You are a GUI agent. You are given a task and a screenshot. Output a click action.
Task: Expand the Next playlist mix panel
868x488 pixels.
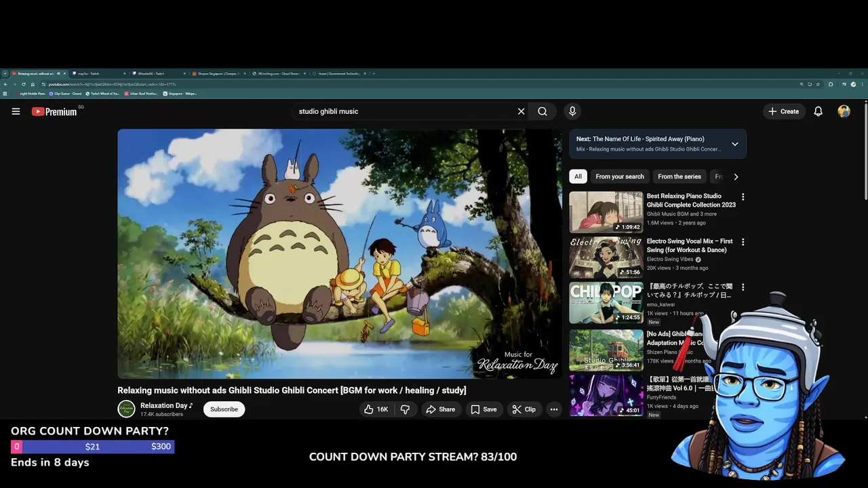tap(734, 144)
